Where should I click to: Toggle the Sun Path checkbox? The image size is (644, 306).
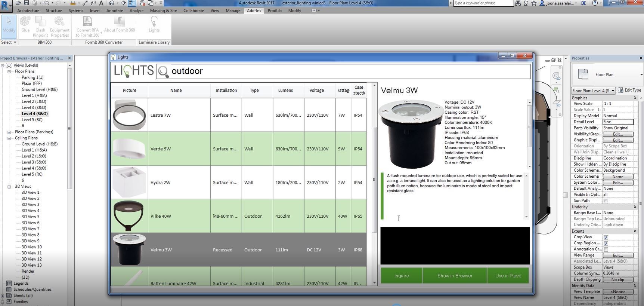pyautogui.click(x=606, y=201)
